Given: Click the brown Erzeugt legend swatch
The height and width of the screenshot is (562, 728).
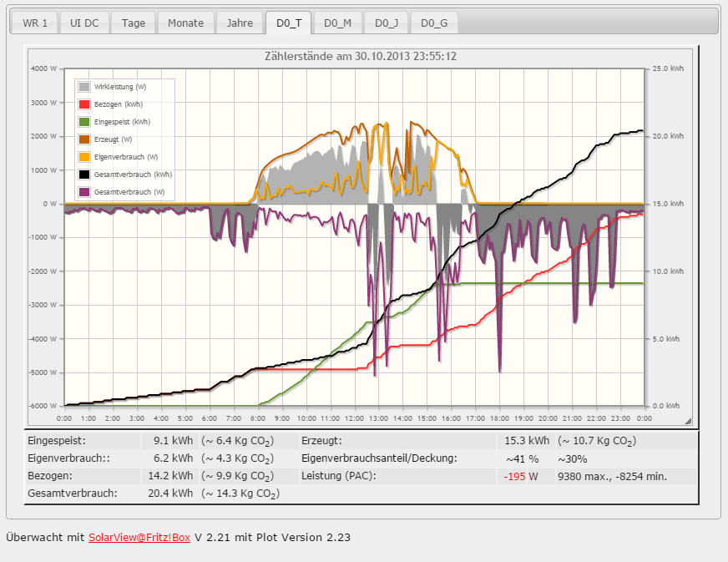Looking at the screenshot, I should pyautogui.click(x=84, y=139).
